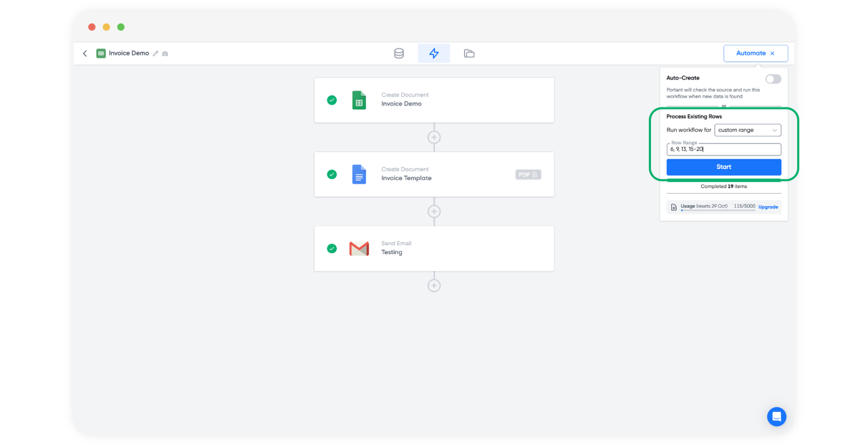Click the Gmail icon in Send Email block

click(359, 249)
